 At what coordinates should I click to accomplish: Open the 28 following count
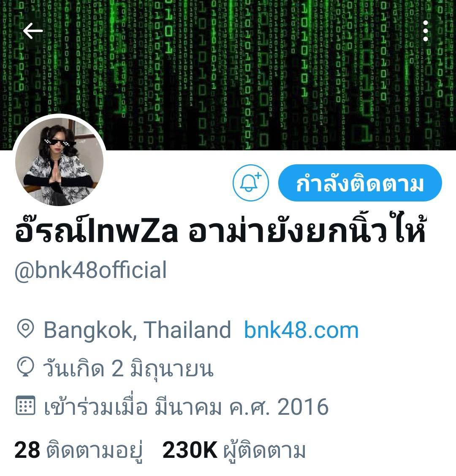coord(27,450)
